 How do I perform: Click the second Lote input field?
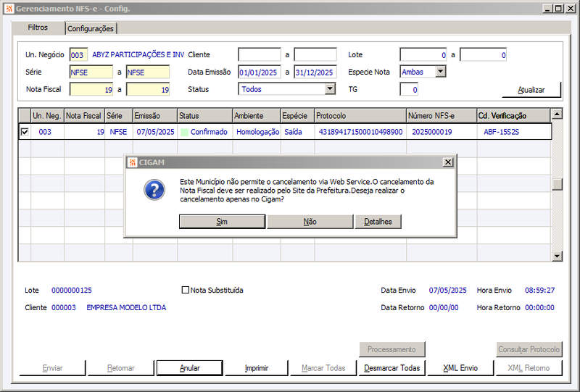point(483,55)
